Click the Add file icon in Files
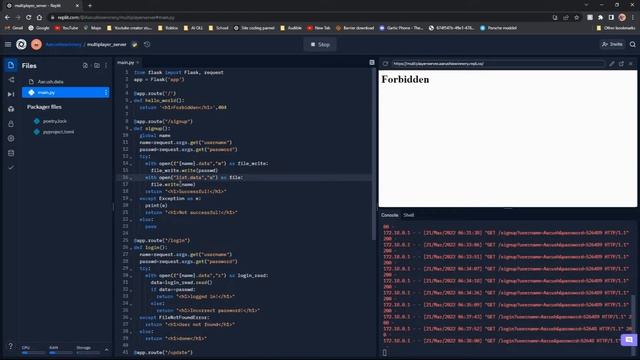This screenshot has height=360, width=640. (x=85, y=66)
